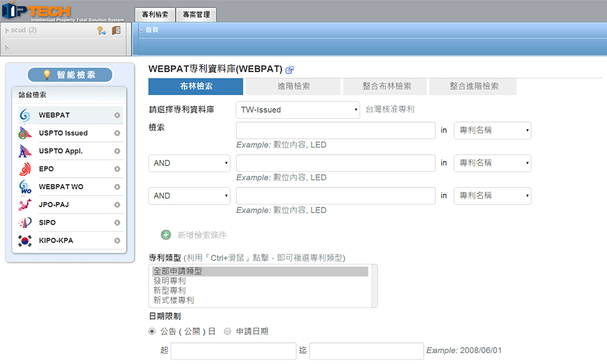
Task: Click the USPTO Issued flag icon
Action: pos(25,133)
